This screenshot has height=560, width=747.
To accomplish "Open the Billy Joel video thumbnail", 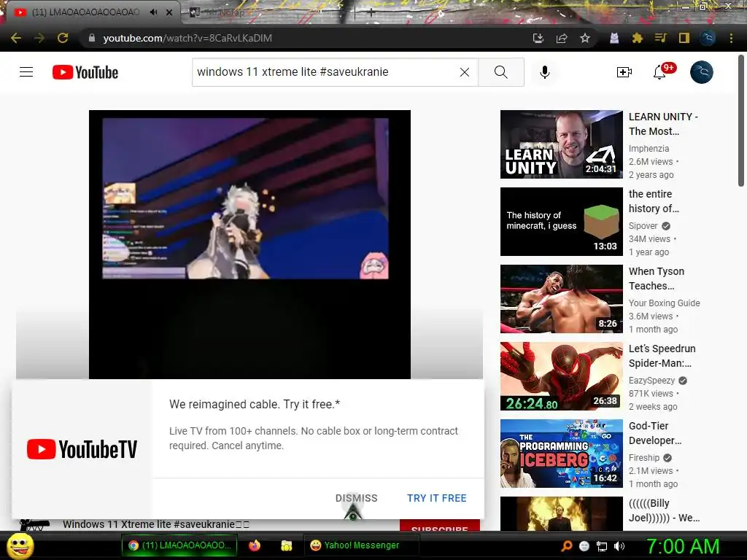I will click(x=562, y=514).
